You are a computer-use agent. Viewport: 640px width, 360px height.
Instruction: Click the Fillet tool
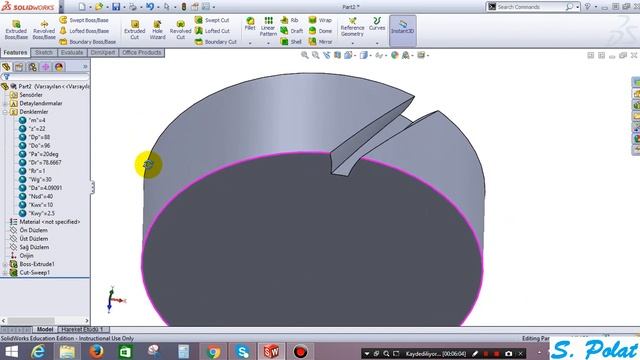click(x=250, y=24)
